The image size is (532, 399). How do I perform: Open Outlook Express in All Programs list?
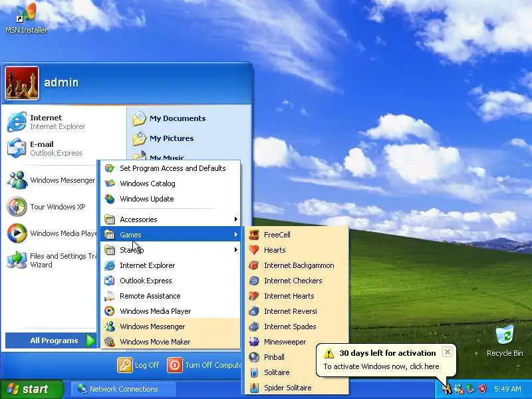click(170, 281)
